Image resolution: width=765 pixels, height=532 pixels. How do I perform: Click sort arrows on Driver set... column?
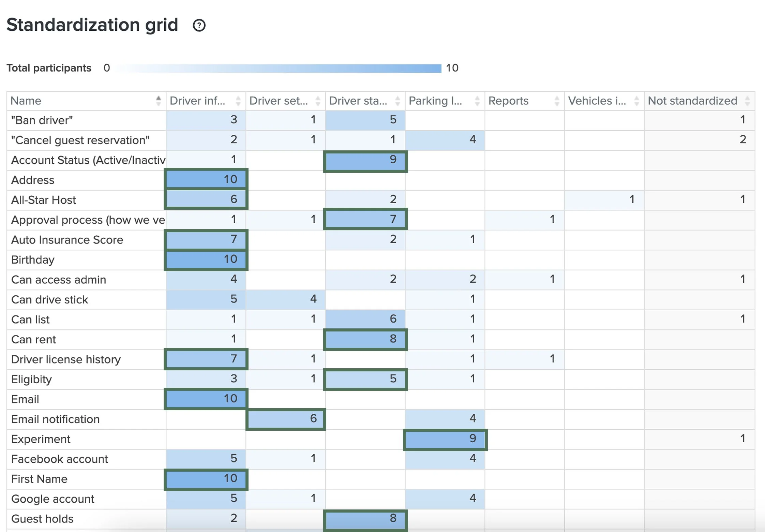point(318,101)
